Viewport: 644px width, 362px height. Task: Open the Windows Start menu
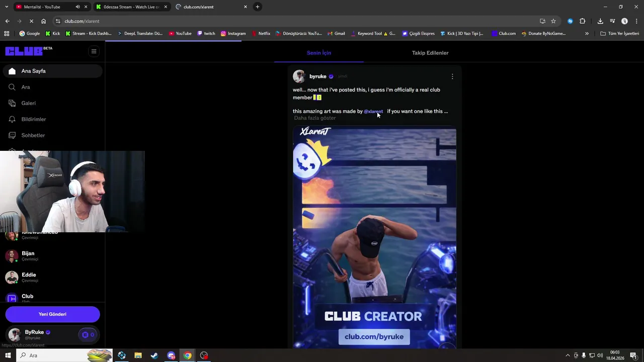8,355
